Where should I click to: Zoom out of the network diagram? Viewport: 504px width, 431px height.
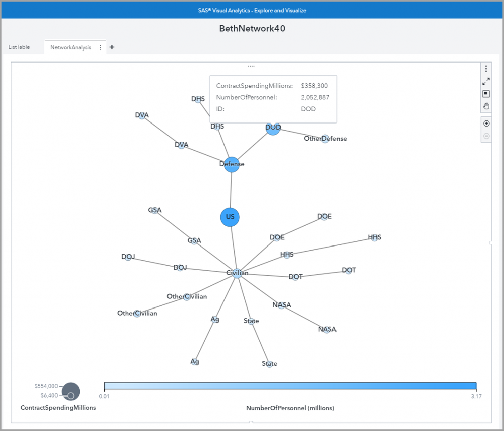click(486, 136)
